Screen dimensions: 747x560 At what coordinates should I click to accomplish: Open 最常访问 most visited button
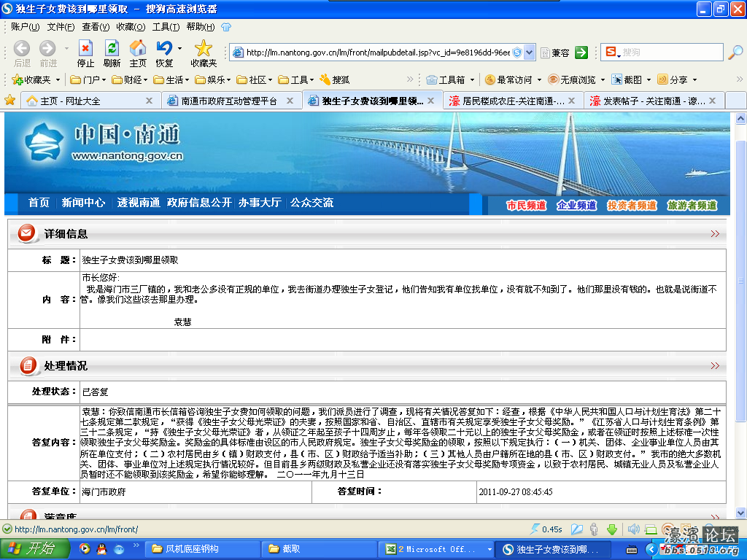(x=513, y=79)
